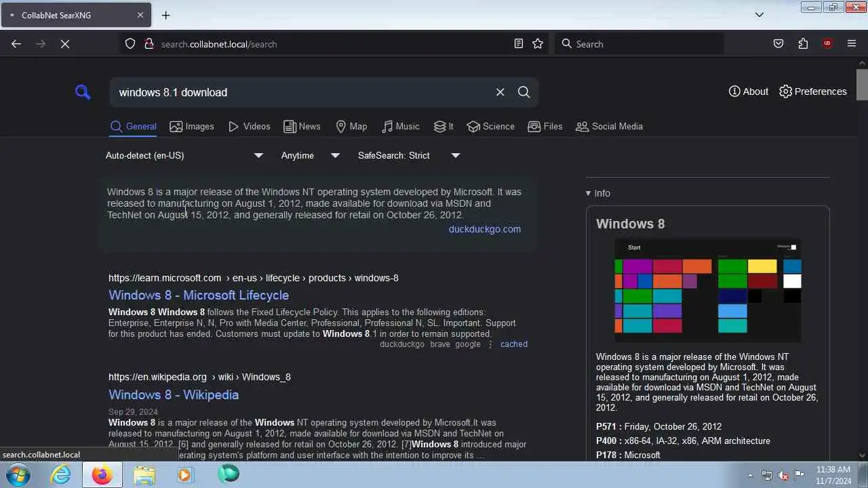The height and width of the screenshot is (488, 868).
Task: Open the Windows Start menu
Action: pos(18,475)
